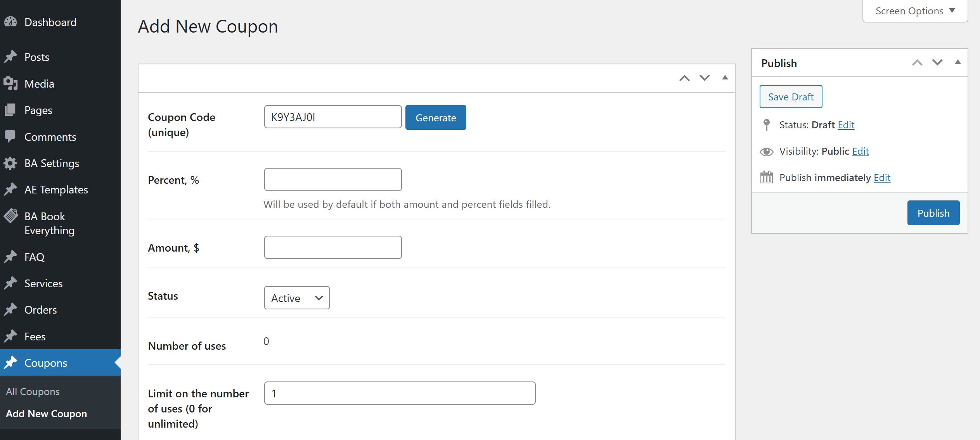Click the Media library icon
Screen dimensions: 980x440
(x=10, y=83)
